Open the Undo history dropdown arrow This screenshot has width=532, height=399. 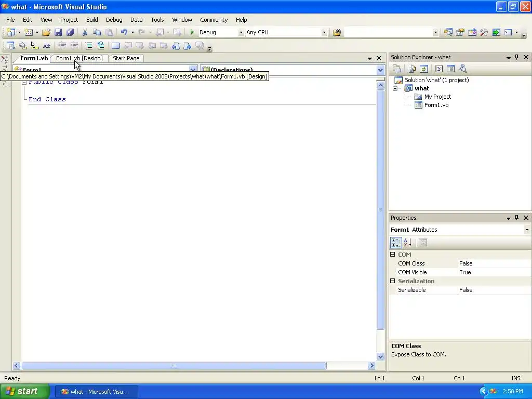coord(132,32)
